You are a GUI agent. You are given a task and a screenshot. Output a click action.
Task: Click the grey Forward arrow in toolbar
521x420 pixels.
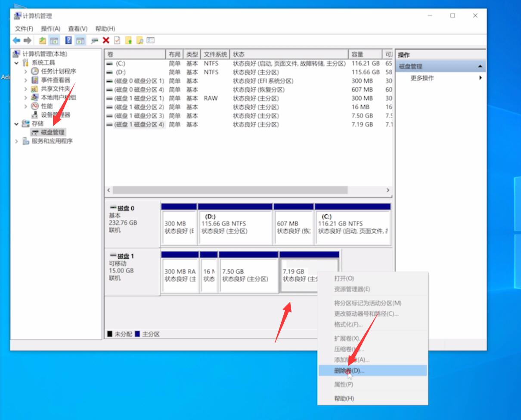point(27,40)
